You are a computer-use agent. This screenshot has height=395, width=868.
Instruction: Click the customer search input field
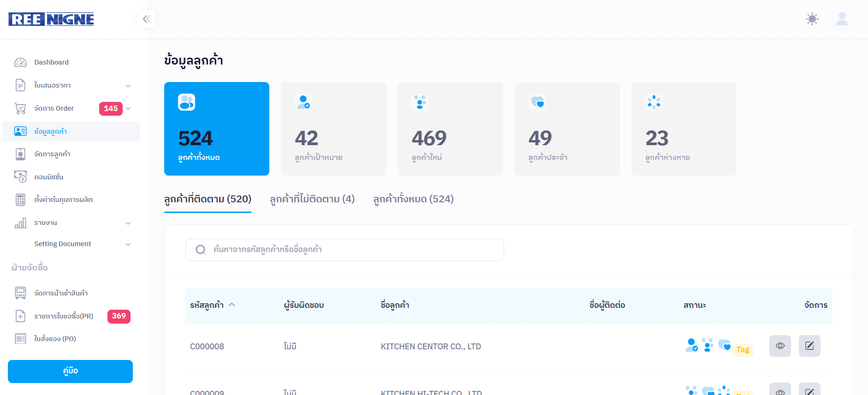[345, 250]
